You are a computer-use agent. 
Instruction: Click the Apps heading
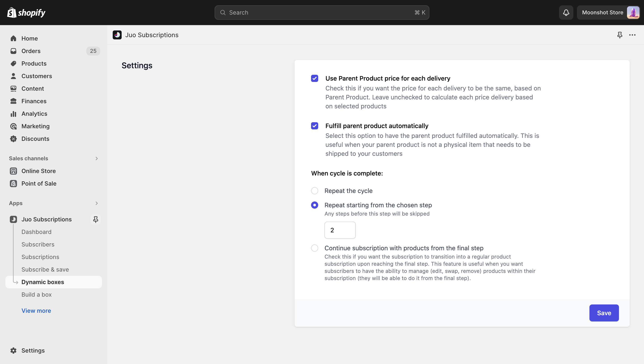16,203
